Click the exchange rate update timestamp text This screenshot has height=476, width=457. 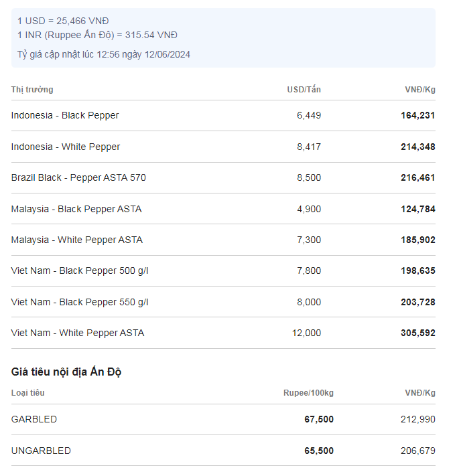104,54
